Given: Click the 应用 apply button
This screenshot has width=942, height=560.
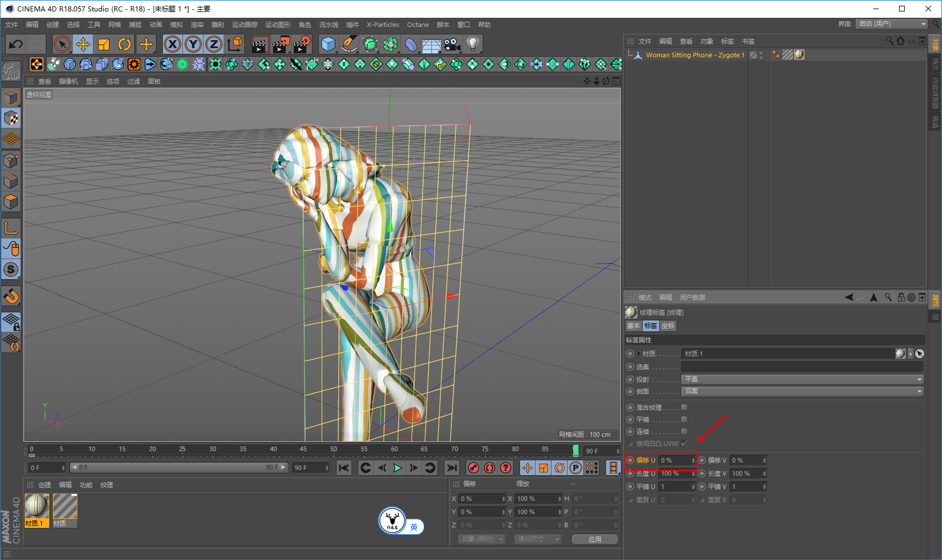Looking at the screenshot, I should pos(595,539).
